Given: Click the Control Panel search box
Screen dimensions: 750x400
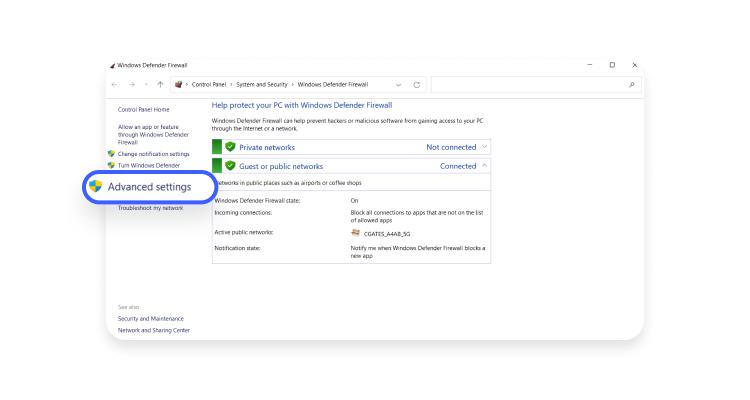Looking at the screenshot, I should pyautogui.click(x=536, y=85).
